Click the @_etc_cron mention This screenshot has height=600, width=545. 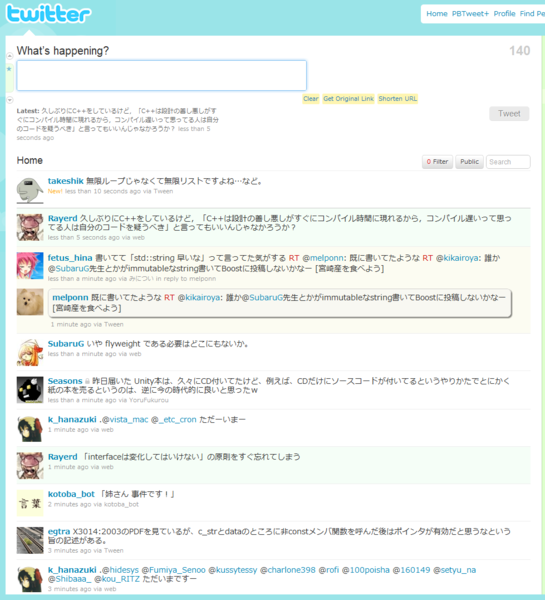(x=174, y=420)
